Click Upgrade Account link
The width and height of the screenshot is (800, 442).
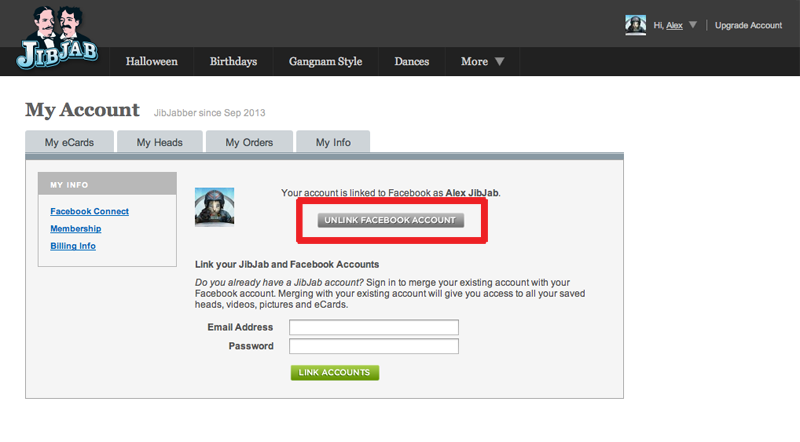[x=748, y=25]
